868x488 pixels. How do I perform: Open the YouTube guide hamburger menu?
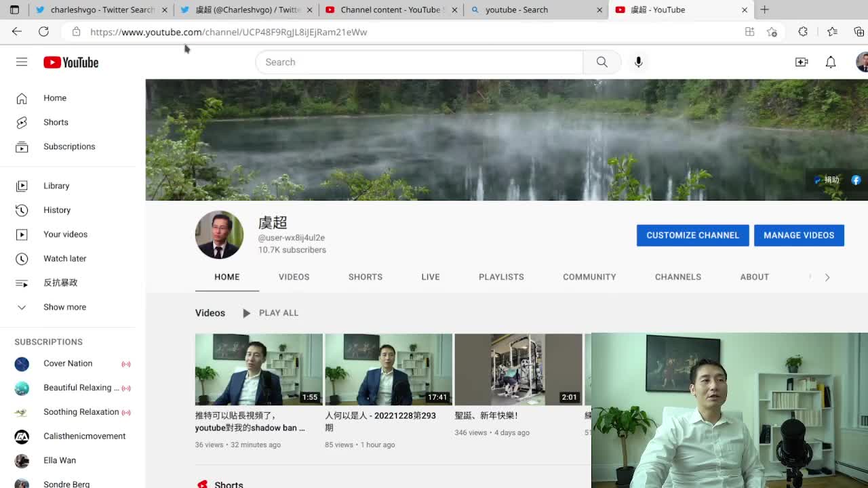coord(22,62)
